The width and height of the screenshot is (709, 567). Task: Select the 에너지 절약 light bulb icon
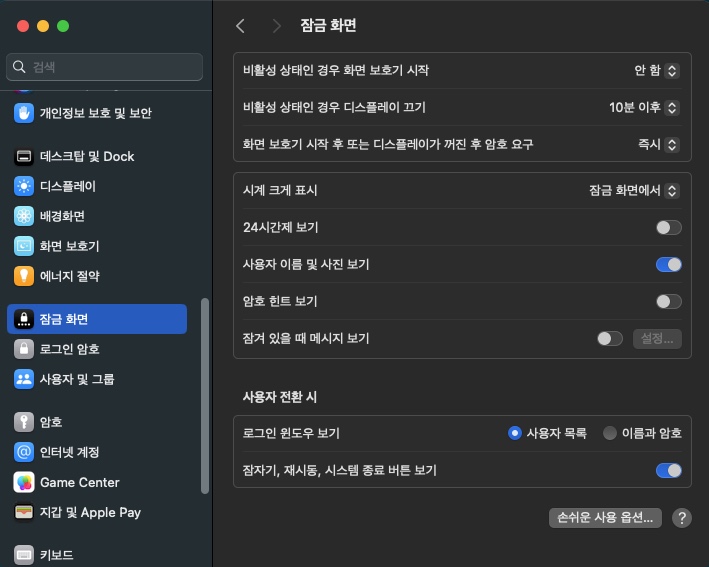pyautogui.click(x=24, y=276)
